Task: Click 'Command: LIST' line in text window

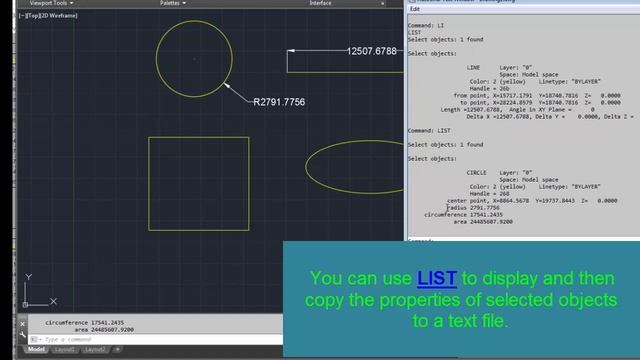Action: coord(429,131)
